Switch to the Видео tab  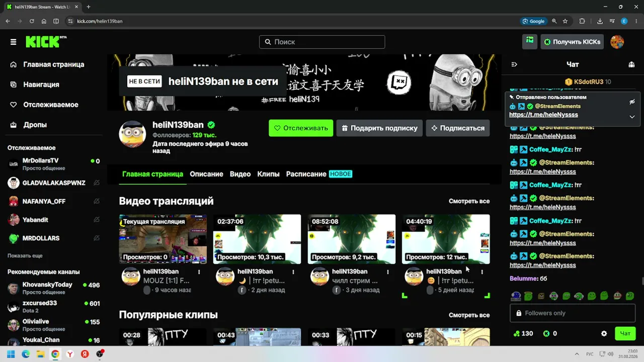pyautogui.click(x=240, y=174)
